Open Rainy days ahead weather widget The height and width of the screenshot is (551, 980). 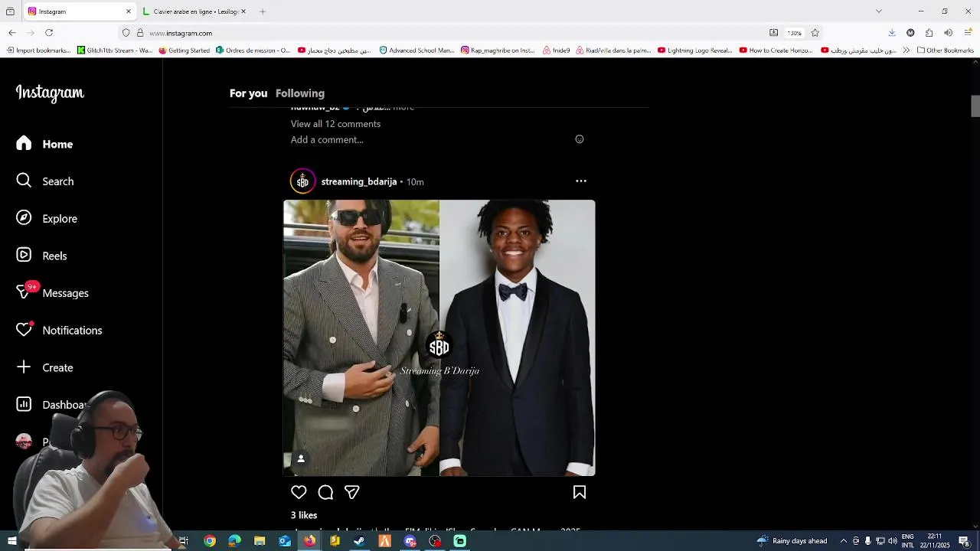(792, 541)
